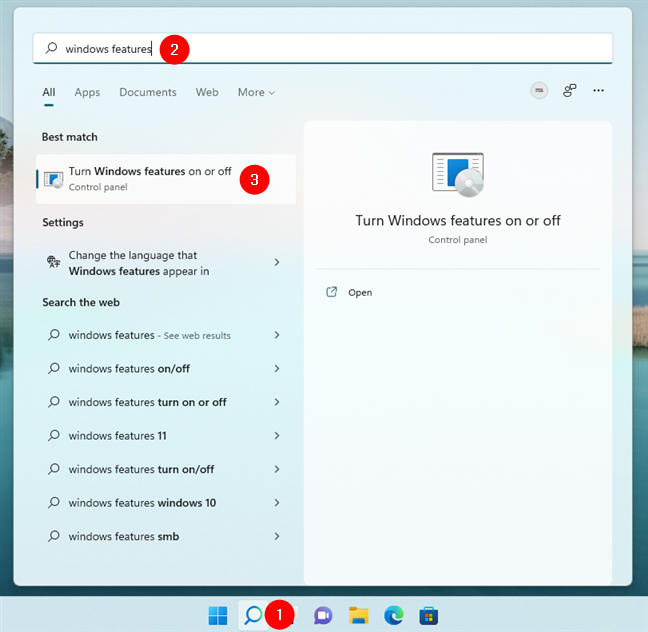
Task: Select 'windows features turn on or off' suggestion
Action: (x=164, y=402)
